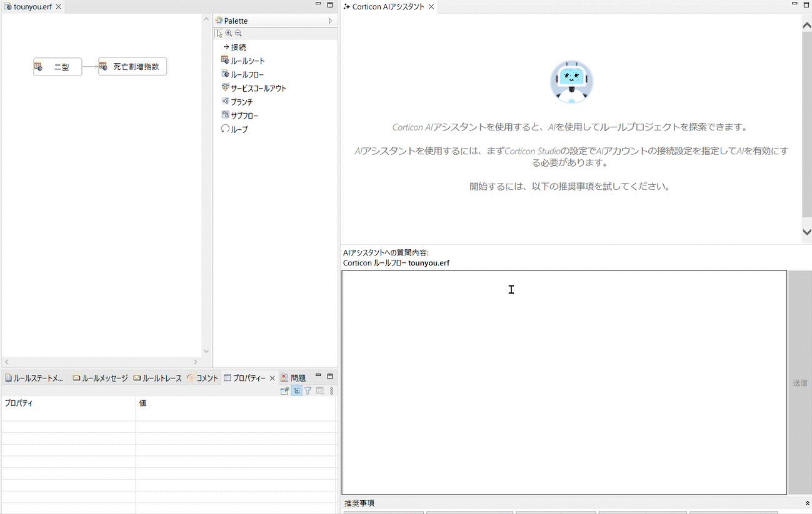Activate the palette select arrow tool
The width and height of the screenshot is (812, 514).
pyautogui.click(x=219, y=34)
